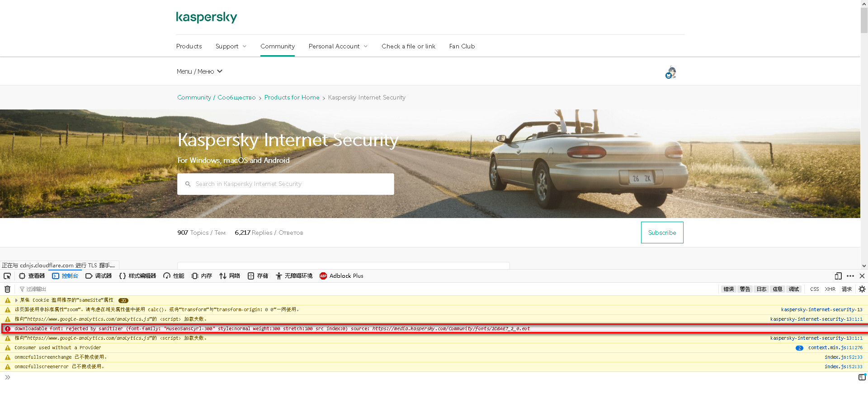The width and height of the screenshot is (868, 394).
Task: Click Search in Kaspersky Internet Security field
Action: point(289,184)
